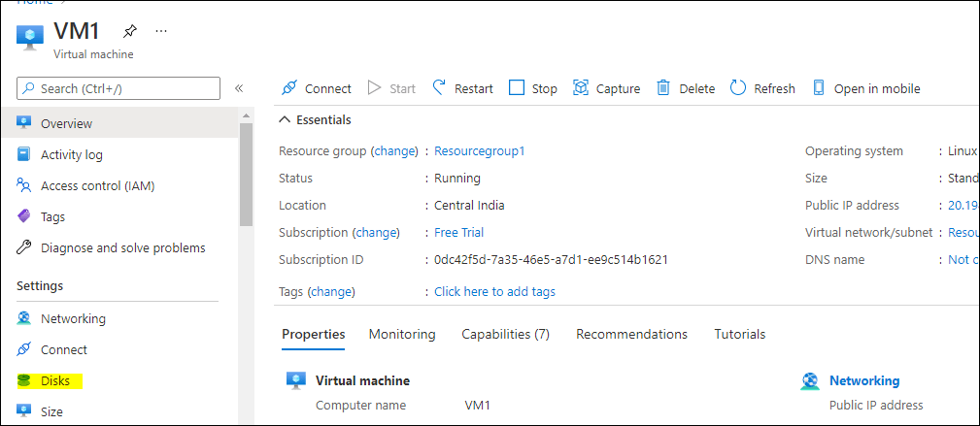The width and height of the screenshot is (980, 426).
Task: Click the Central India location value
Action: click(469, 205)
